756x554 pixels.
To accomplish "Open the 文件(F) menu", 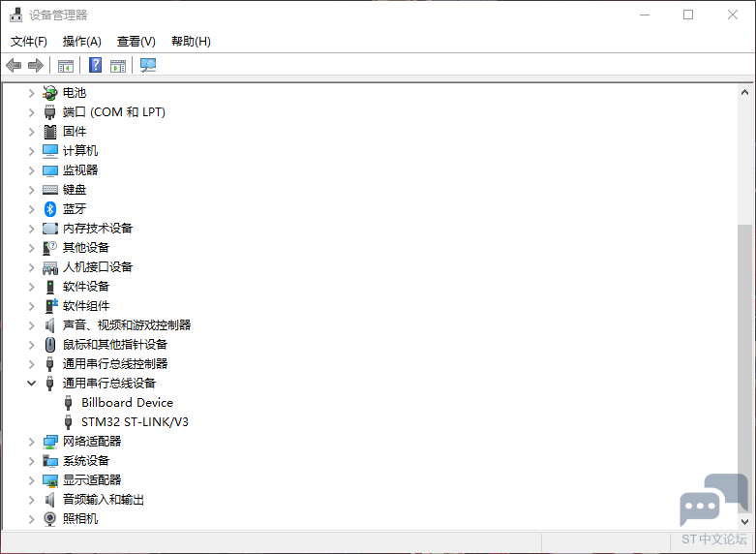I will coord(29,42).
